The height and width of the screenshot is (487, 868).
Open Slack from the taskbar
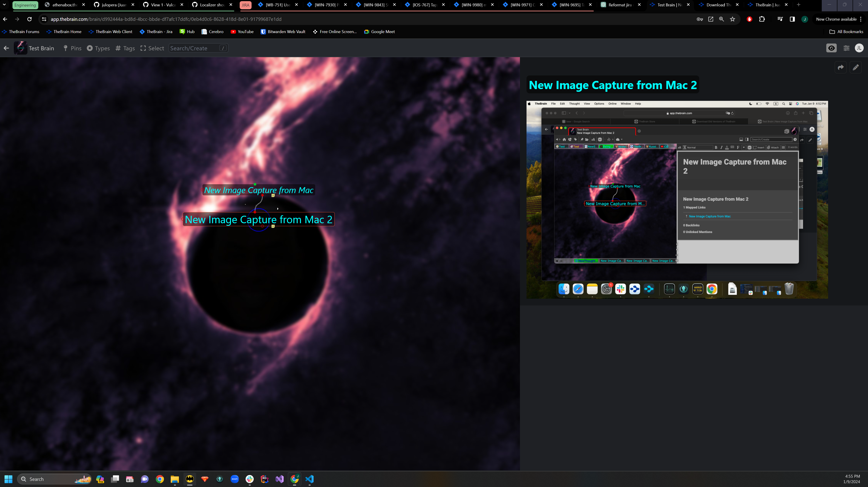250,479
